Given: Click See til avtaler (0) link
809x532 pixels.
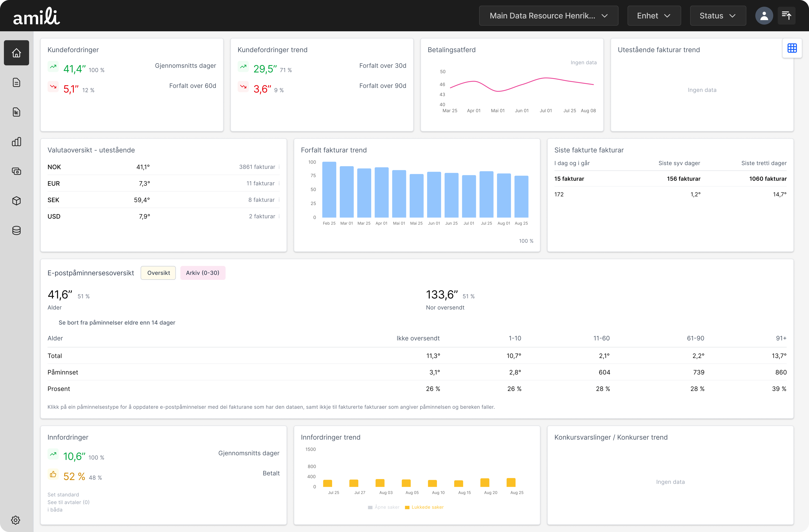Looking at the screenshot, I should click(x=68, y=502).
